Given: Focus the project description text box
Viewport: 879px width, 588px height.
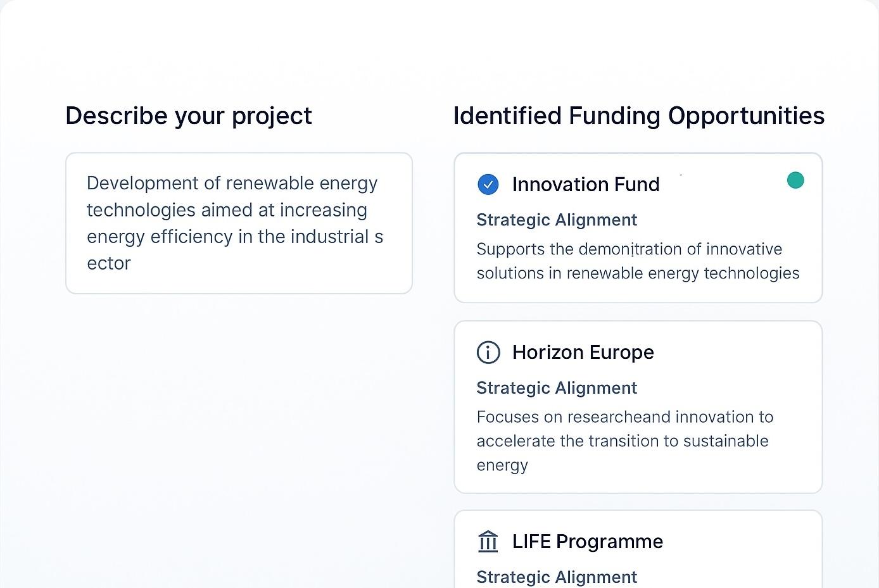Looking at the screenshot, I should (x=239, y=223).
